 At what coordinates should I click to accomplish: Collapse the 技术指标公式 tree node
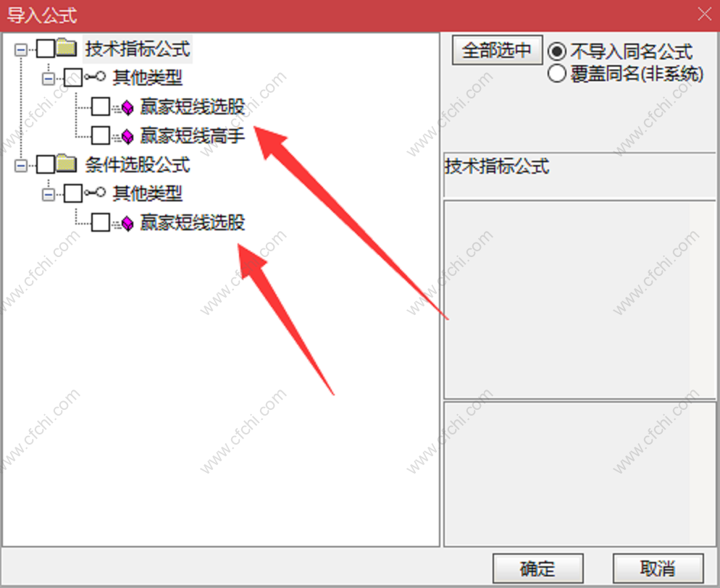pos(21,49)
